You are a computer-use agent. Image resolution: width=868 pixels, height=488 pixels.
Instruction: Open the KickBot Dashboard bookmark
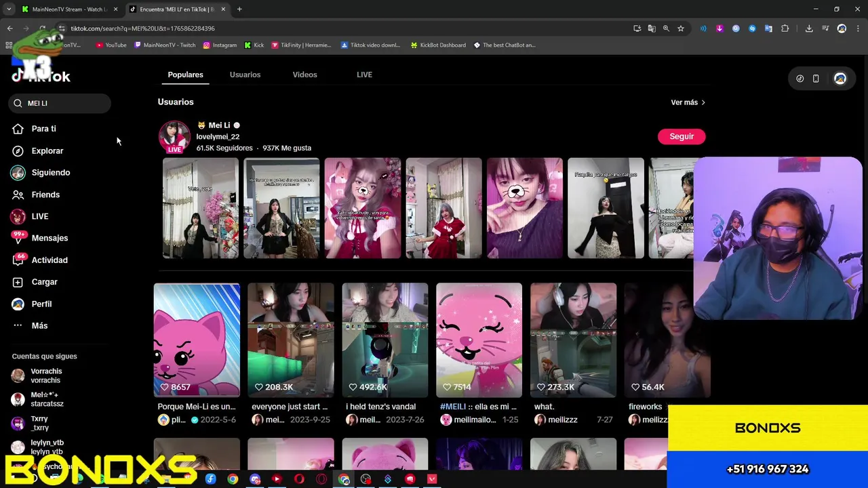(x=438, y=45)
